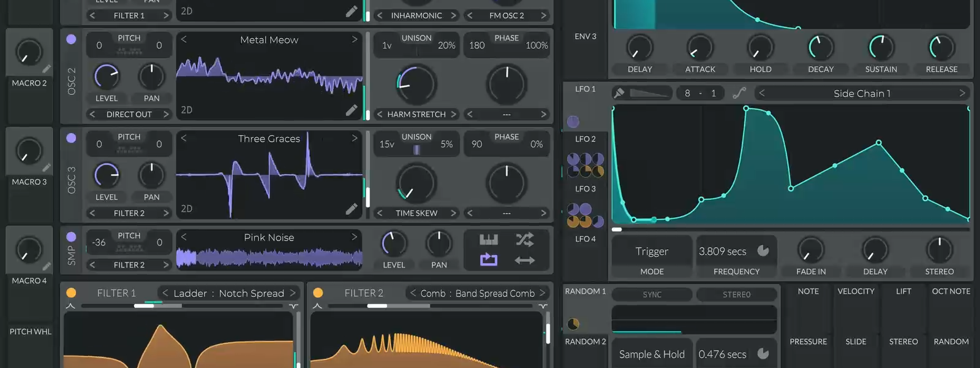Screen dimensions: 980x368
Task: Click the Random 1 STEREO button
Action: 736,295
